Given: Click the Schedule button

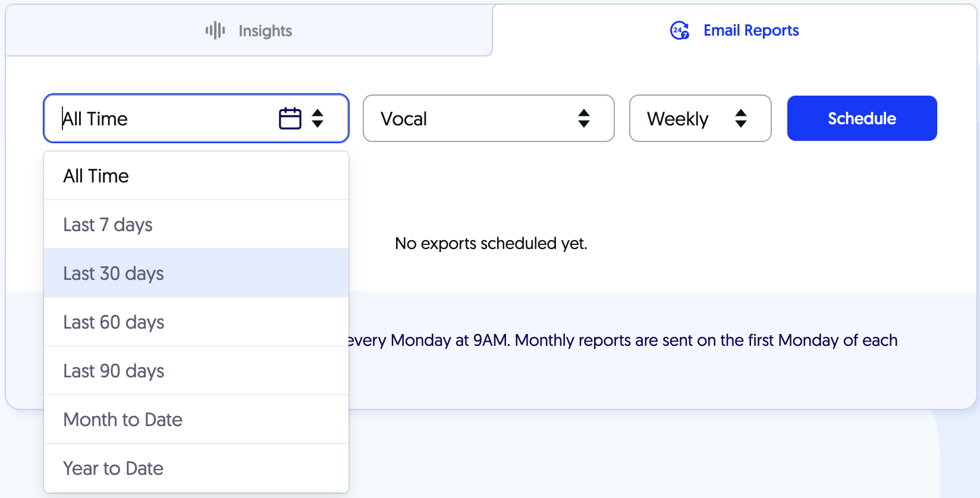Looking at the screenshot, I should (x=862, y=118).
